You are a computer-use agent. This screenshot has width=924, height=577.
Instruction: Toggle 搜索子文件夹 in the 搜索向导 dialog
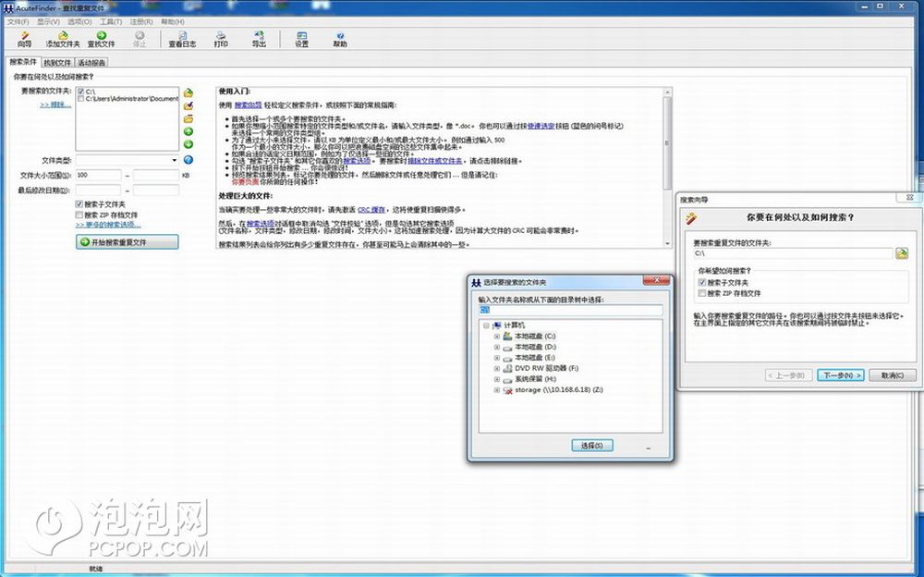702,283
